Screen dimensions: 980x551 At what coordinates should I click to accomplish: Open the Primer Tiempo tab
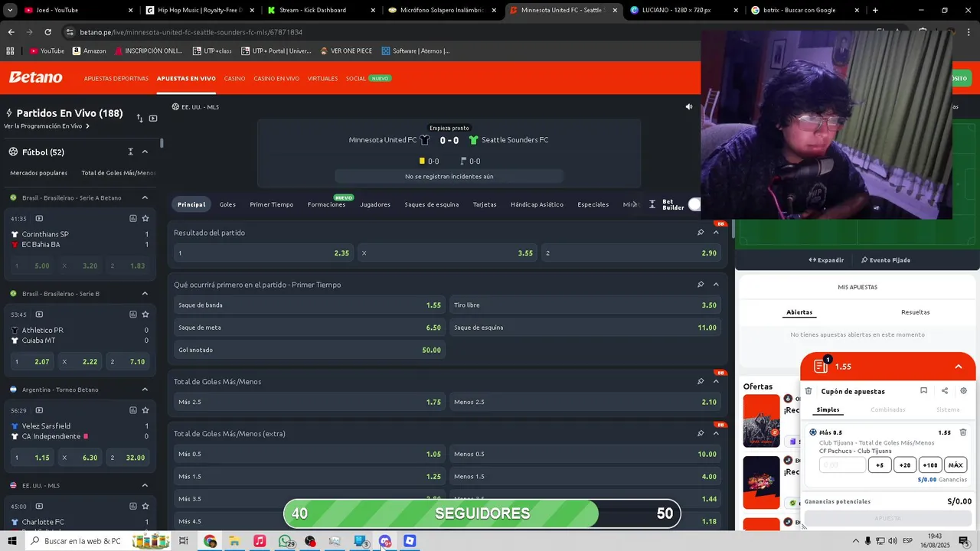point(272,204)
